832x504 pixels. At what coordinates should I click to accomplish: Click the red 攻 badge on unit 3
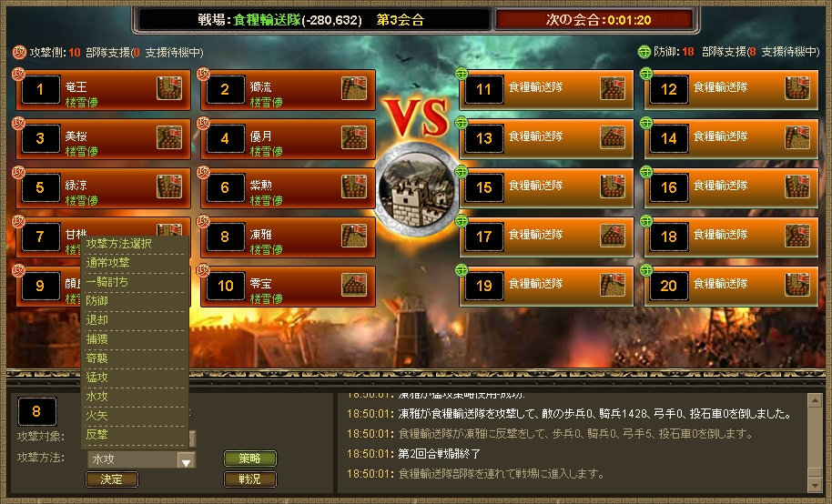(x=19, y=123)
